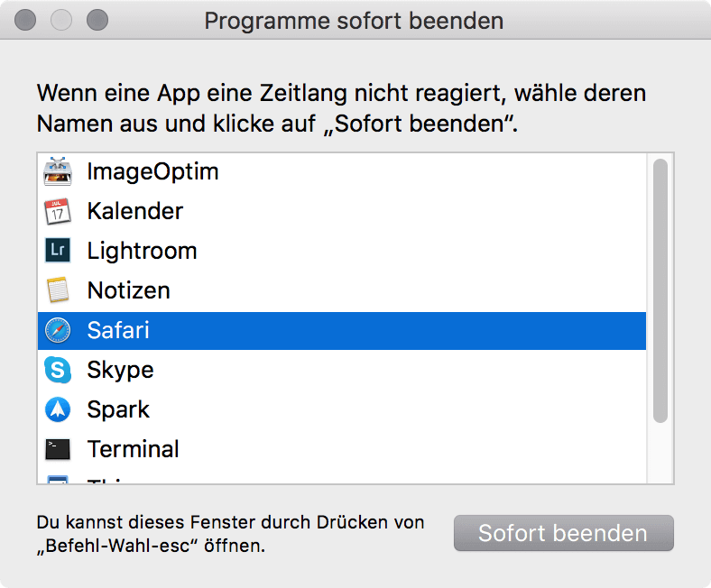The width and height of the screenshot is (711, 588).
Task: Click the Kalender calendar icon
Action: pos(58,211)
